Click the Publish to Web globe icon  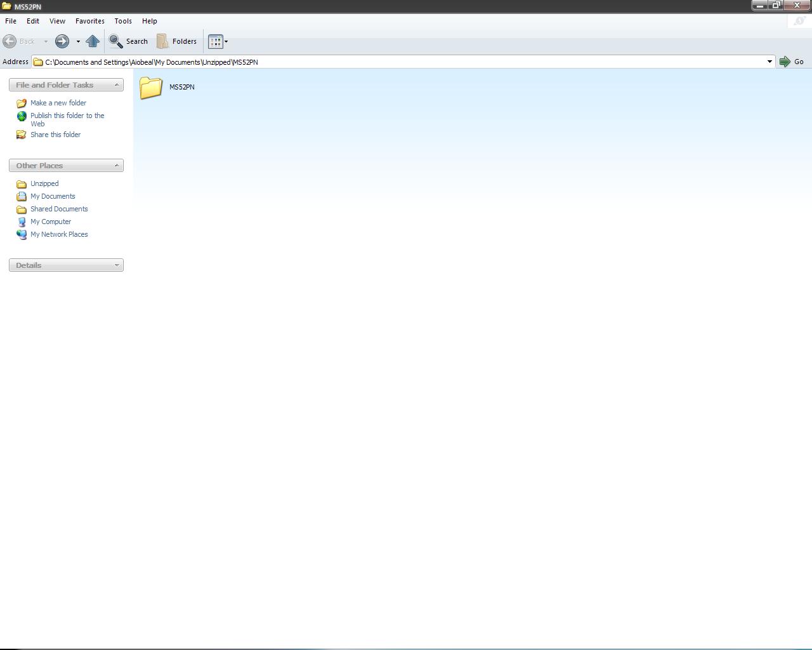[x=22, y=116]
